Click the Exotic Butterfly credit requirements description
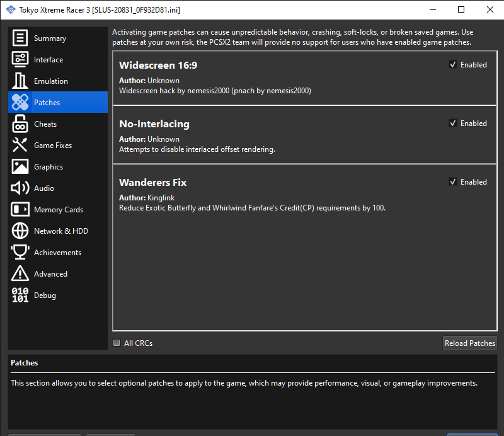 click(x=253, y=208)
